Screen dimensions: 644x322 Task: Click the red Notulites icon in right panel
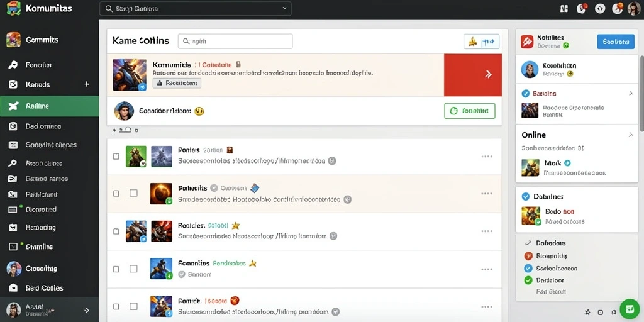pyautogui.click(x=527, y=42)
